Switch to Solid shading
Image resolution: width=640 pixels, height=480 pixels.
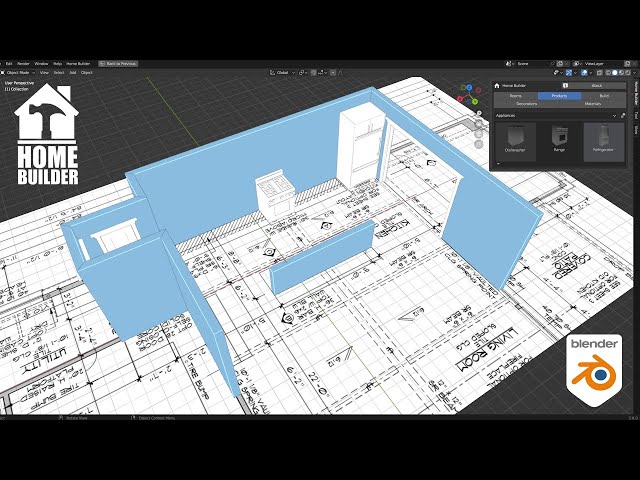(x=615, y=73)
